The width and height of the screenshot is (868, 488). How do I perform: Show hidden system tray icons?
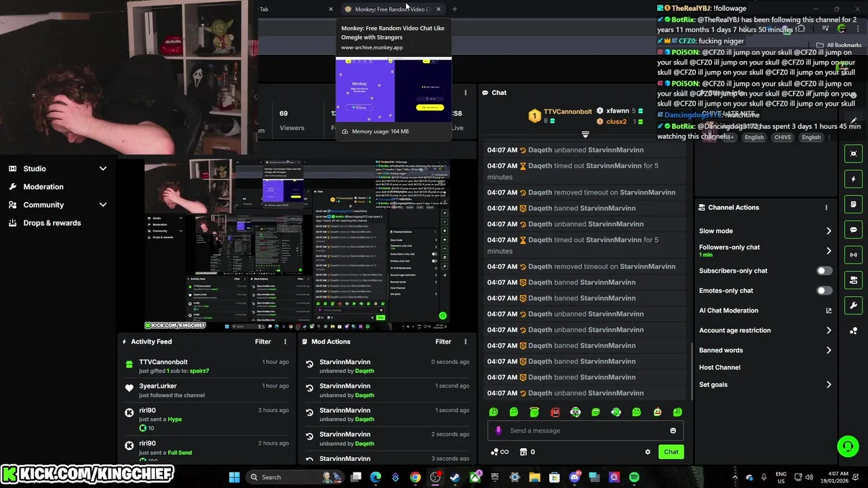click(x=734, y=477)
